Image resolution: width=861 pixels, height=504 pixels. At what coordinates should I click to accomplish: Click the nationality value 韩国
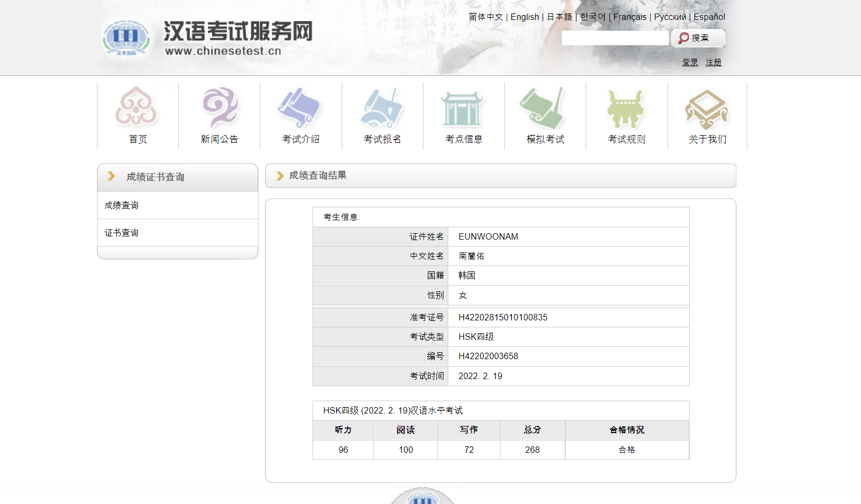tap(467, 275)
